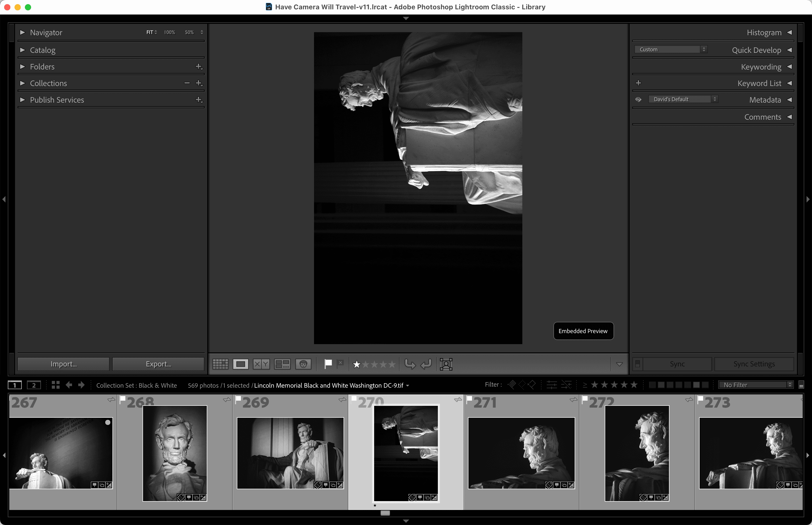Screen dimensions: 812x525
Task: Expand the Catalog panel
Action: tap(23, 50)
